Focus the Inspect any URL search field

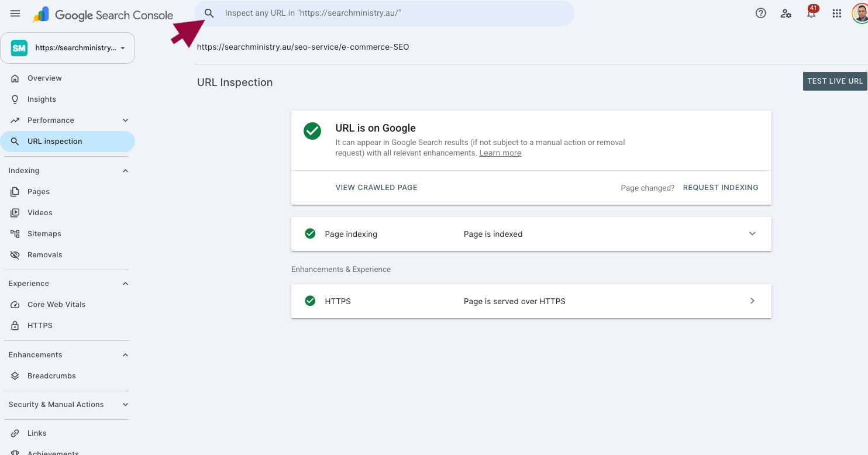(384, 13)
